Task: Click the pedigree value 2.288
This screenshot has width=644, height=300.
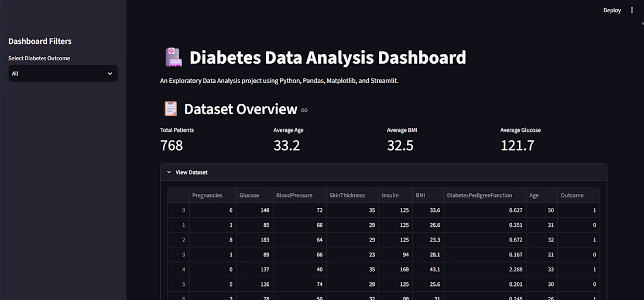Action: (x=485, y=269)
